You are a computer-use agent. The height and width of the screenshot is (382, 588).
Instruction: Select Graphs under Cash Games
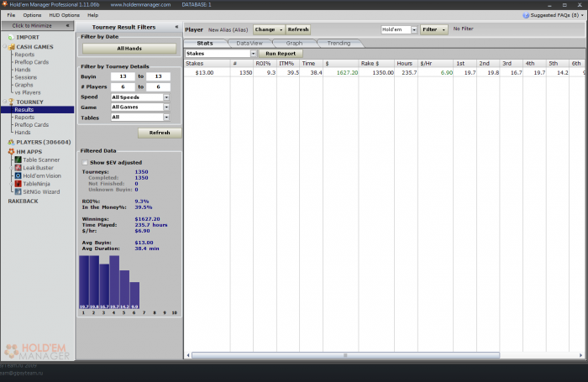click(24, 85)
